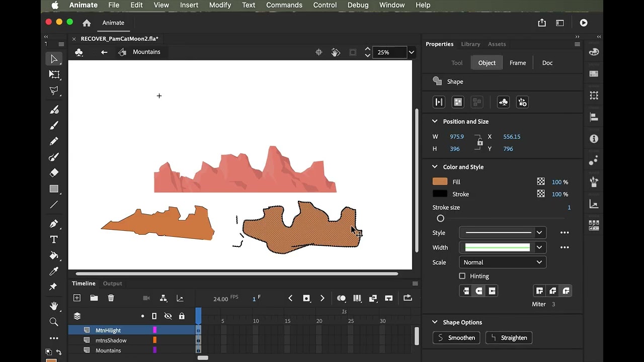Click the New Layer icon in Timeline

coord(77,298)
